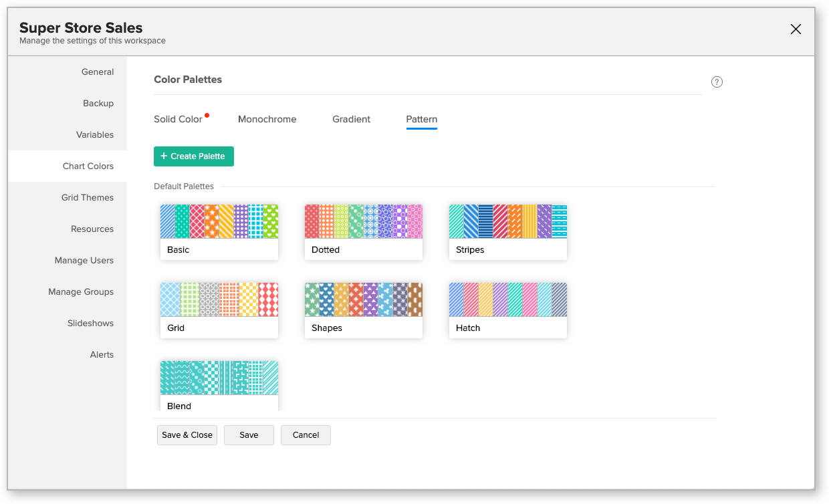Select the Pattern tab
This screenshot has width=829, height=504.
[422, 119]
